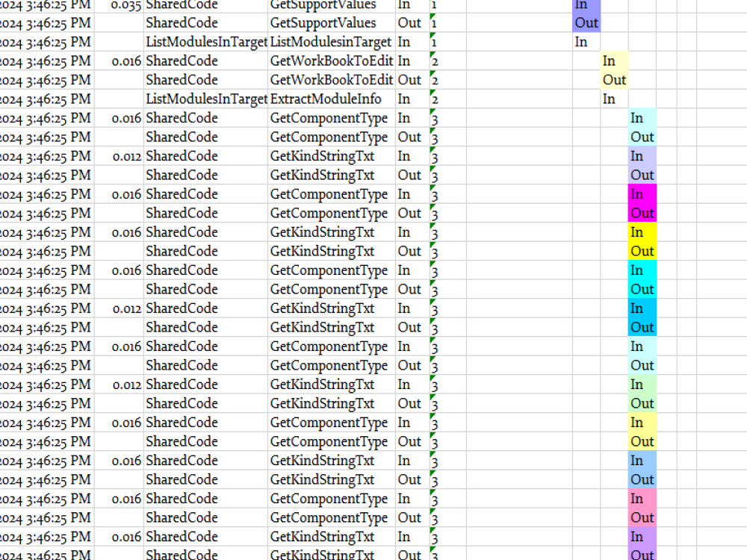
Task: Click the ExtractModuleInfo cell
Action: click(x=332, y=99)
